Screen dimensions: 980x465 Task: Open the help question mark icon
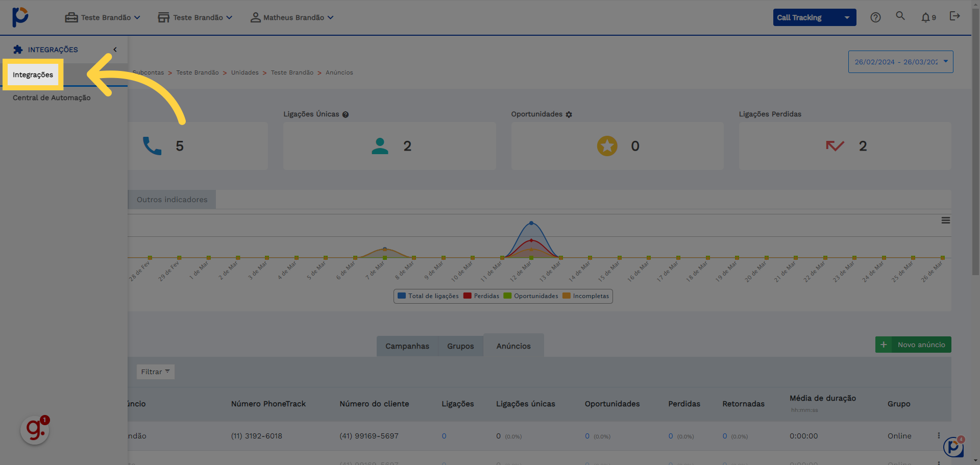tap(875, 17)
